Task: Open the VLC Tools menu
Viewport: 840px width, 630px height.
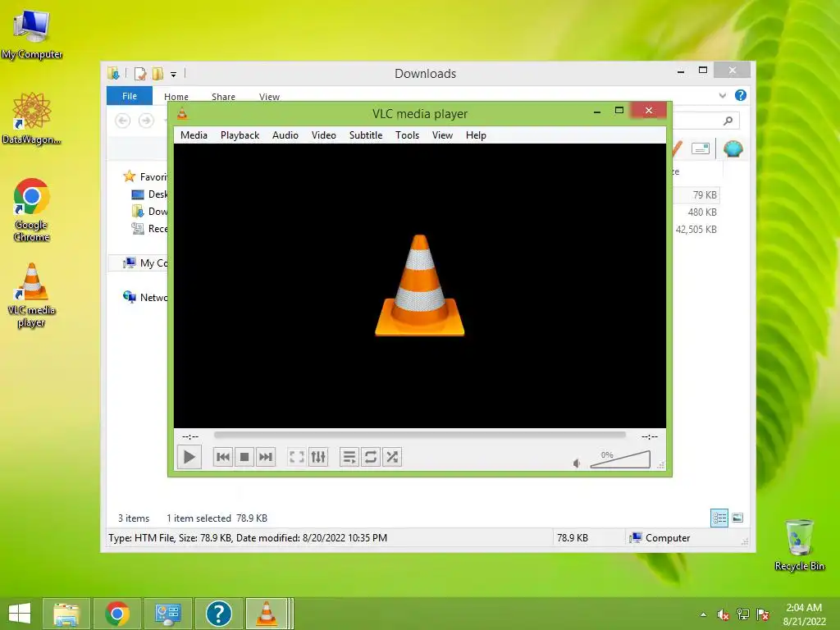Action: [407, 135]
